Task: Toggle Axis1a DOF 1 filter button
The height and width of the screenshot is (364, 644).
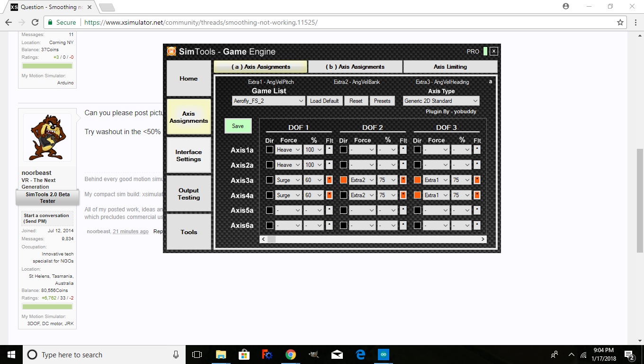Action: [329, 150]
